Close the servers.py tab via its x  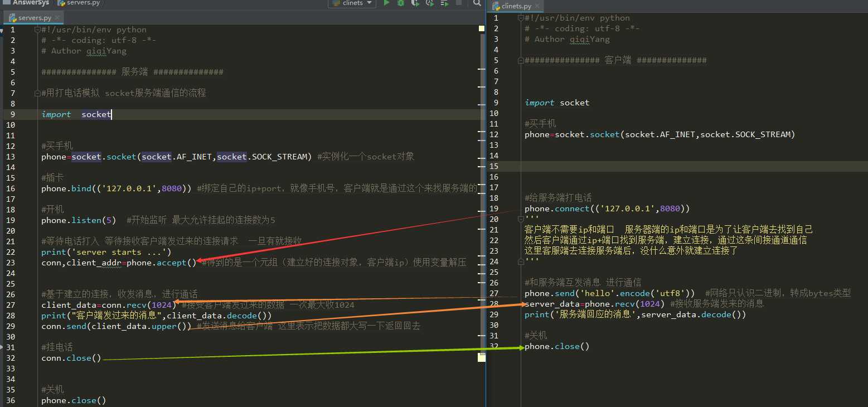pyautogui.click(x=56, y=18)
